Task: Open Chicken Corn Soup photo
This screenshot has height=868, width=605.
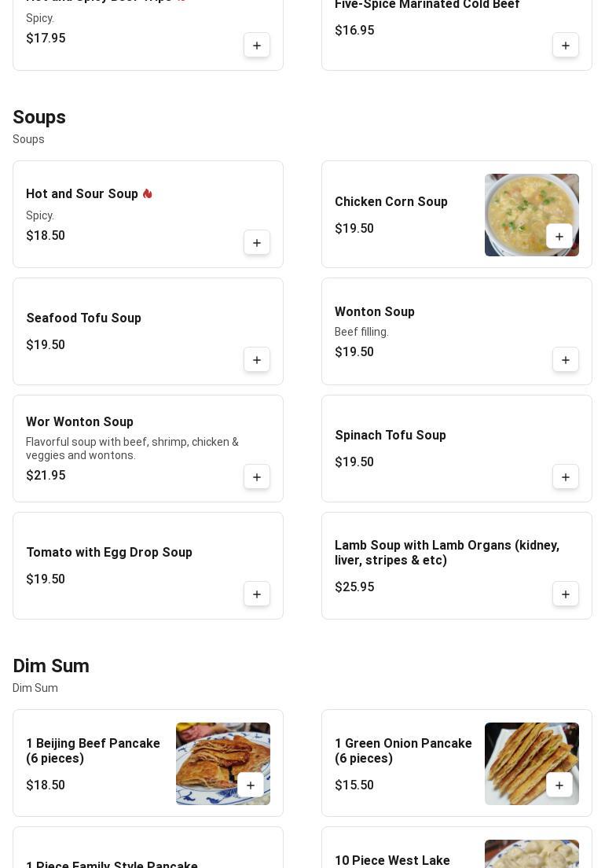Action: [x=531, y=215]
